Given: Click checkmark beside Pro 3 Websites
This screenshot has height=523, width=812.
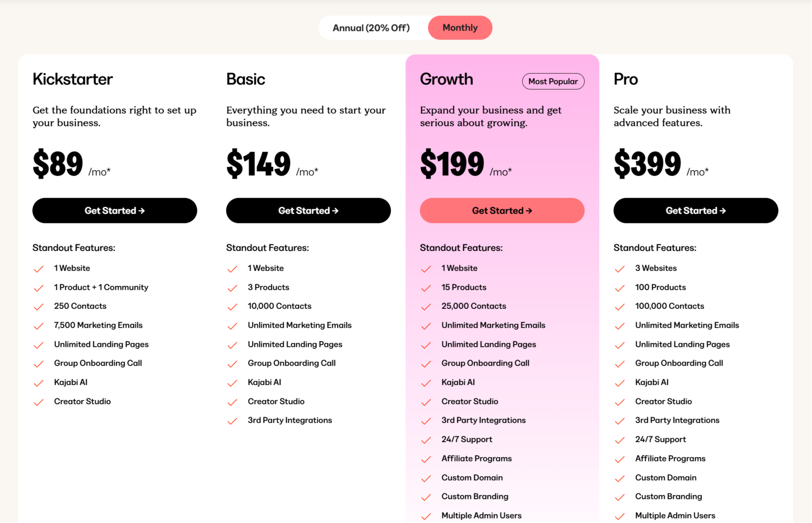Looking at the screenshot, I should coord(620,269).
